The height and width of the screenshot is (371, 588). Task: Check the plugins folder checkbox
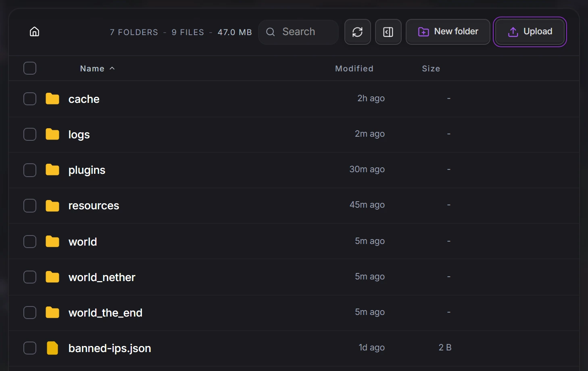coord(30,170)
